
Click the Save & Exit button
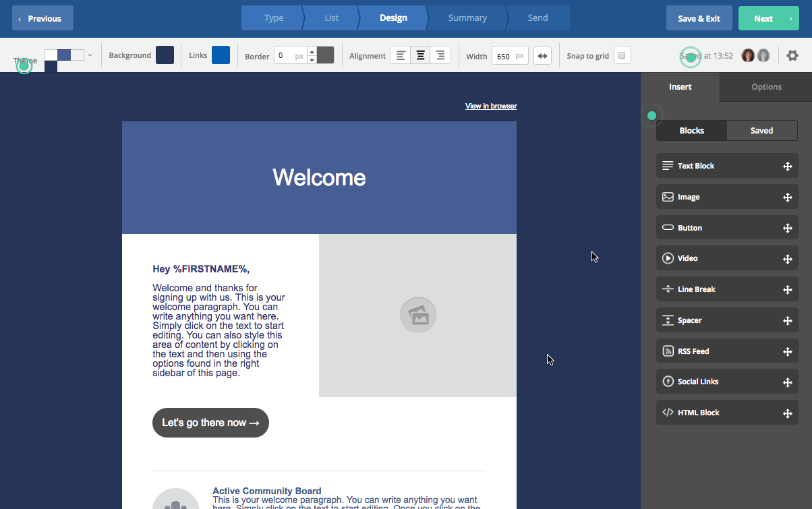tap(699, 18)
